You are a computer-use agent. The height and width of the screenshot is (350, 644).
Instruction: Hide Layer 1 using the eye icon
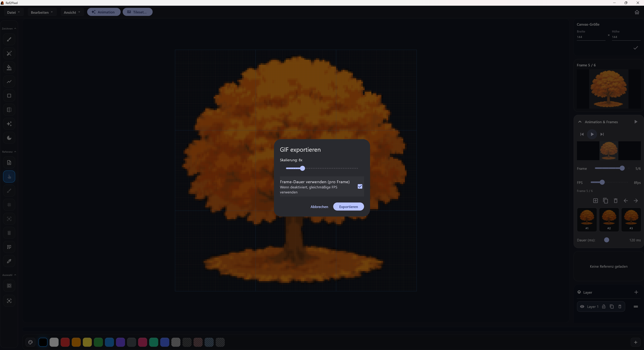point(582,307)
